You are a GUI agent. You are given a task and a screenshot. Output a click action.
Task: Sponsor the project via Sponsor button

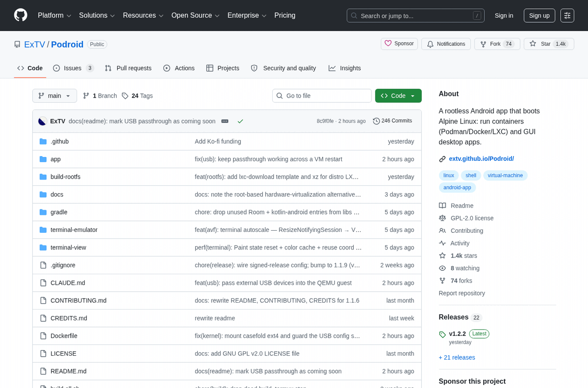click(399, 44)
